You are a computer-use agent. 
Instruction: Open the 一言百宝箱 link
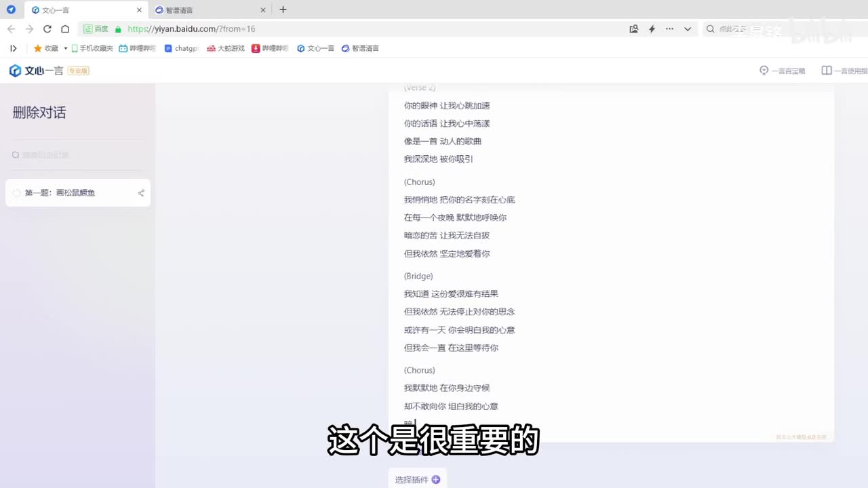[783, 70]
